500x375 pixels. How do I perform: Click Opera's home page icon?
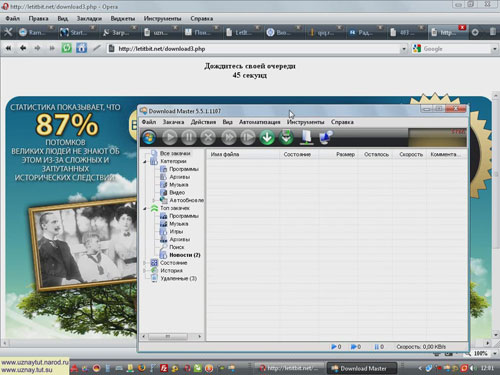[81, 48]
